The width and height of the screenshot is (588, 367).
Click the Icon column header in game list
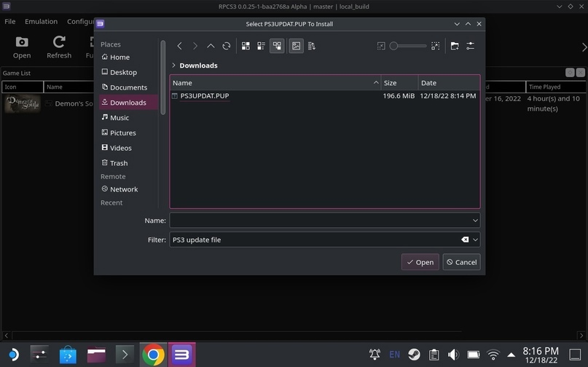tap(23, 87)
